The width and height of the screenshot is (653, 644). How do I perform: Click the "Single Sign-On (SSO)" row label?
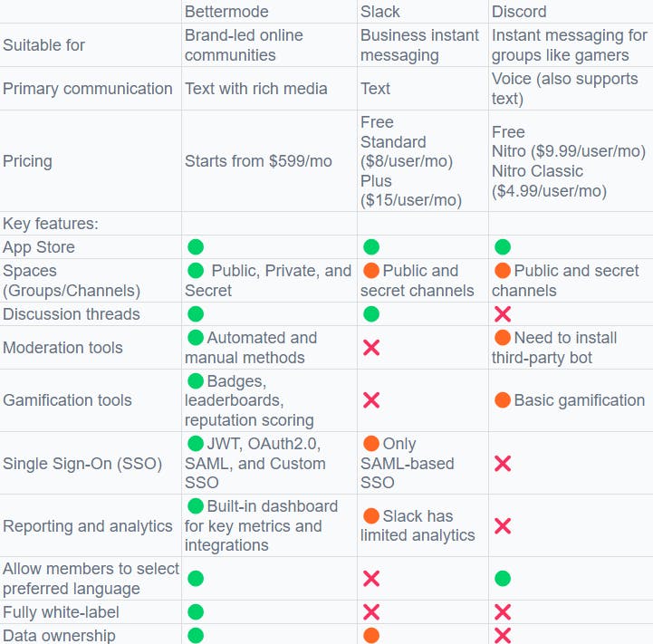82,464
